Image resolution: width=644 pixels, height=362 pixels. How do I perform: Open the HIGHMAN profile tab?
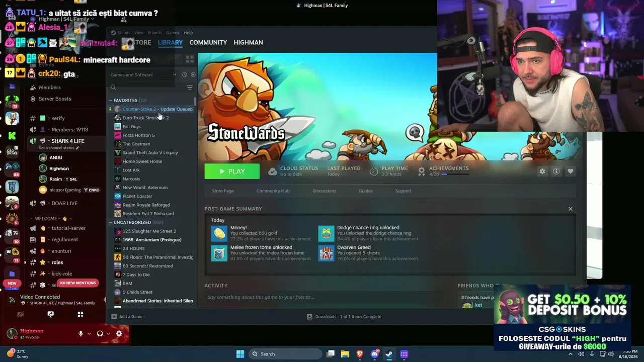(248, 42)
